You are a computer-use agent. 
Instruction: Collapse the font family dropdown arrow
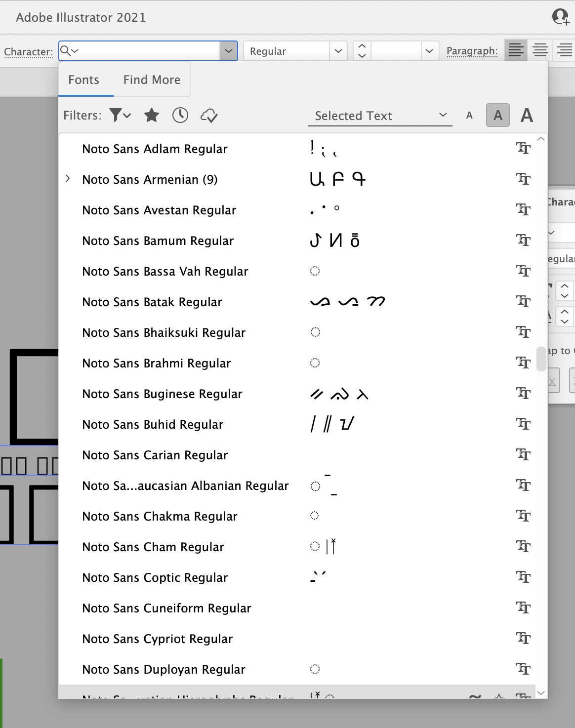229,51
